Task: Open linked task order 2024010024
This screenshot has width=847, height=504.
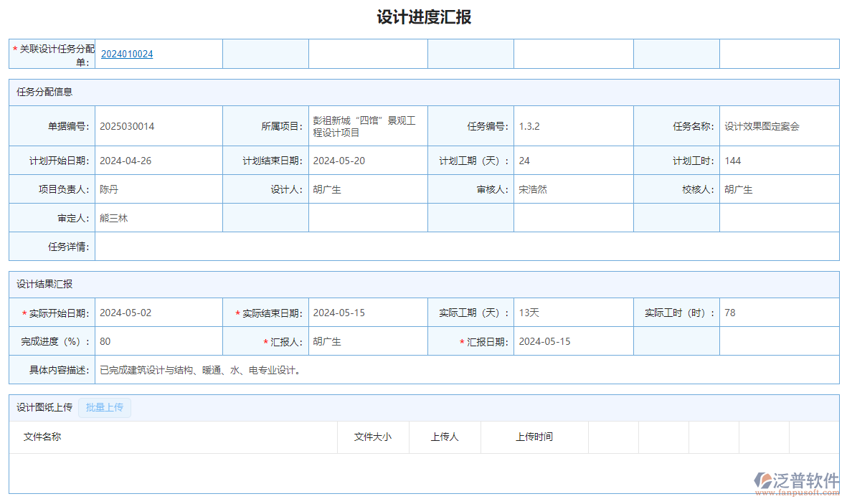Action: point(127,54)
